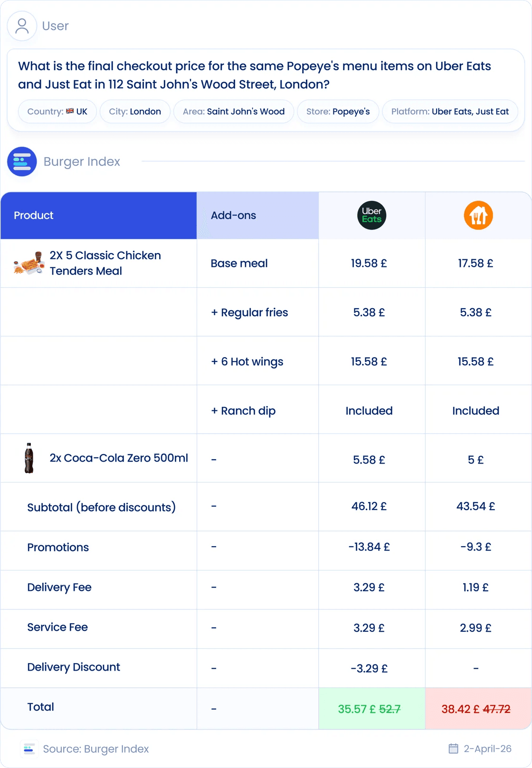Click the '19.58 £' Uber Eats base meal price
532x768 pixels.
[x=369, y=263]
